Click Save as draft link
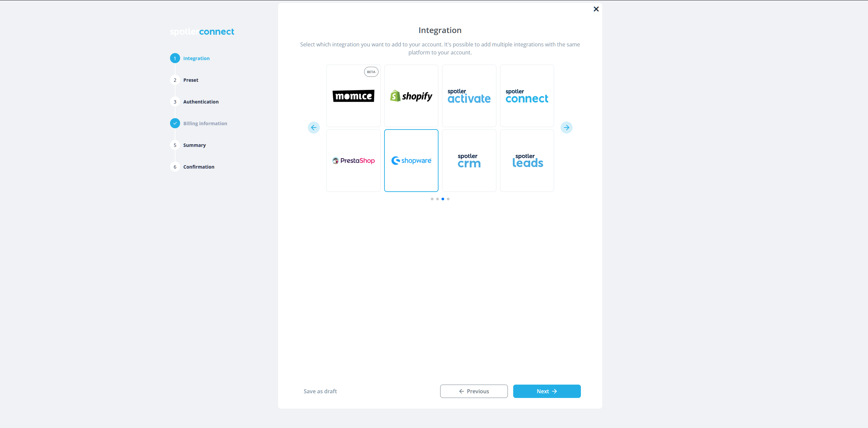The width and height of the screenshot is (868, 428). click(x=320, y=391)
